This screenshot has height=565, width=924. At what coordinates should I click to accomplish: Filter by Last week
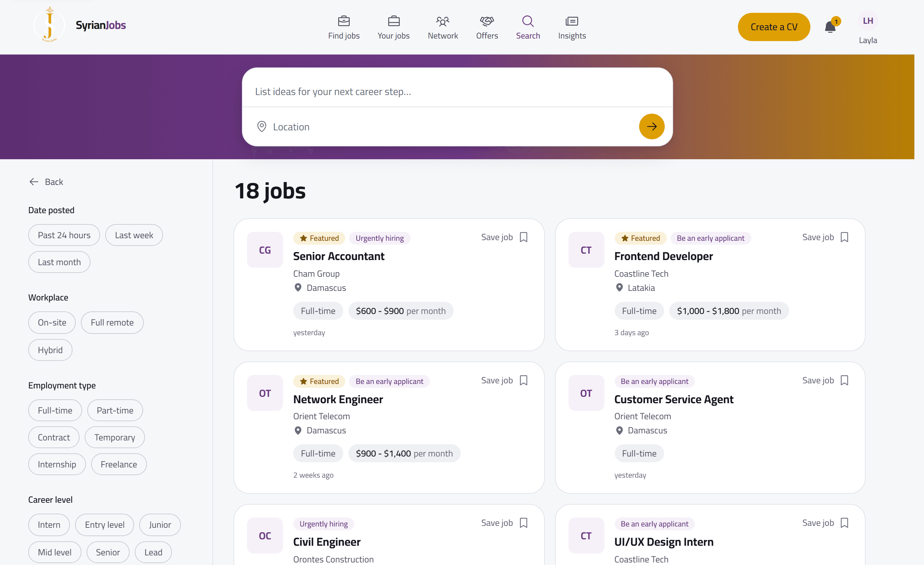(134, 235)
